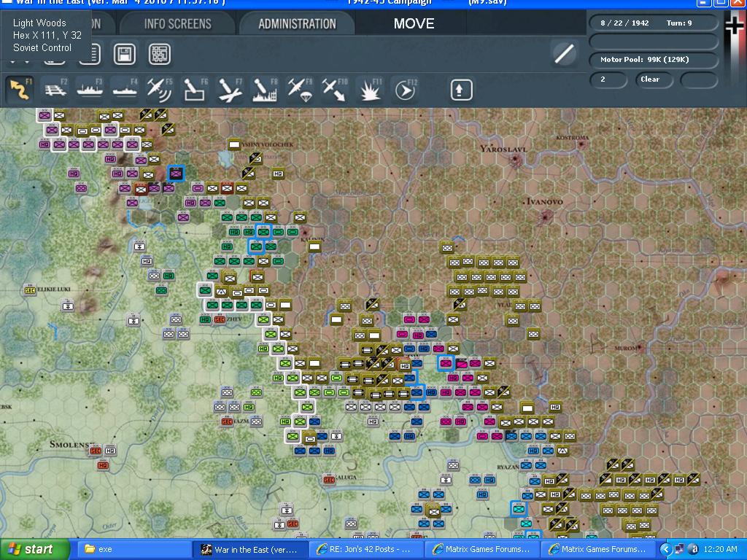Select the Bomb unit mode (F6) icon
Viewport: 747px width, 560px height.
point(194,90)
